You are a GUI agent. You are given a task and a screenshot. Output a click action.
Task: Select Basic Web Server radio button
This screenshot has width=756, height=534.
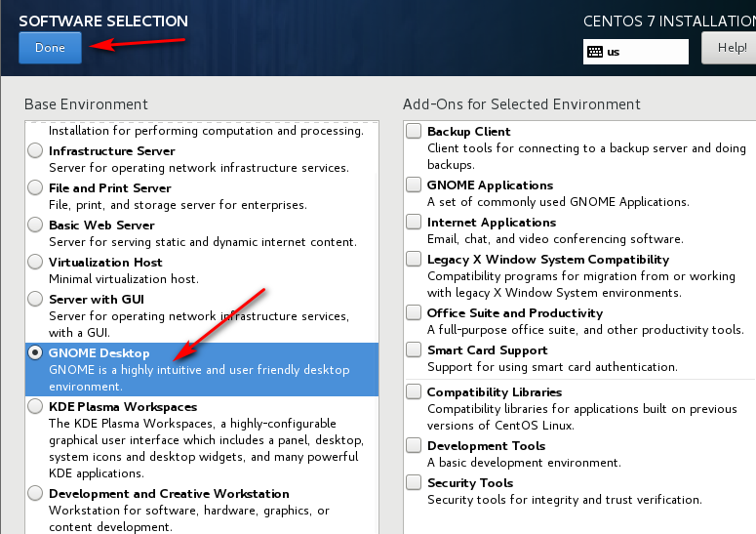pyautogui.click(x=35, y=225)
